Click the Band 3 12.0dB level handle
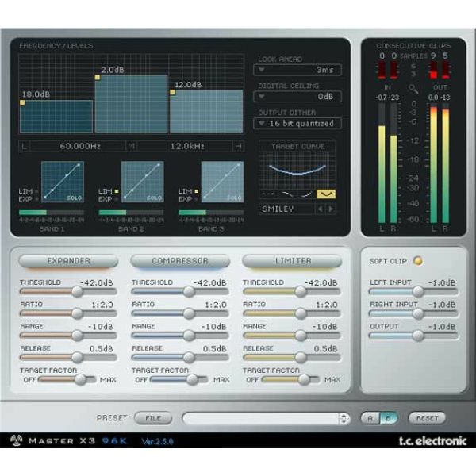 [172, 92]
